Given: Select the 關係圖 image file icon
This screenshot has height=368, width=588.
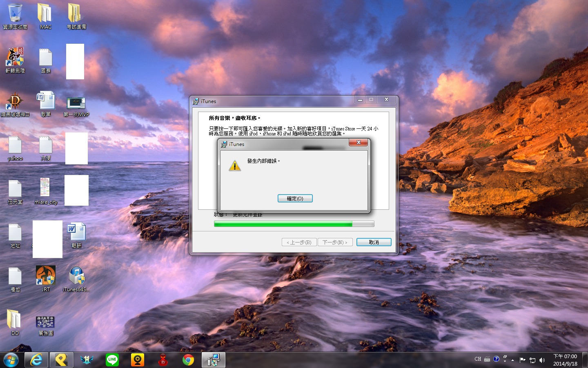Looking at the screenshot, I should coord(45,325).
